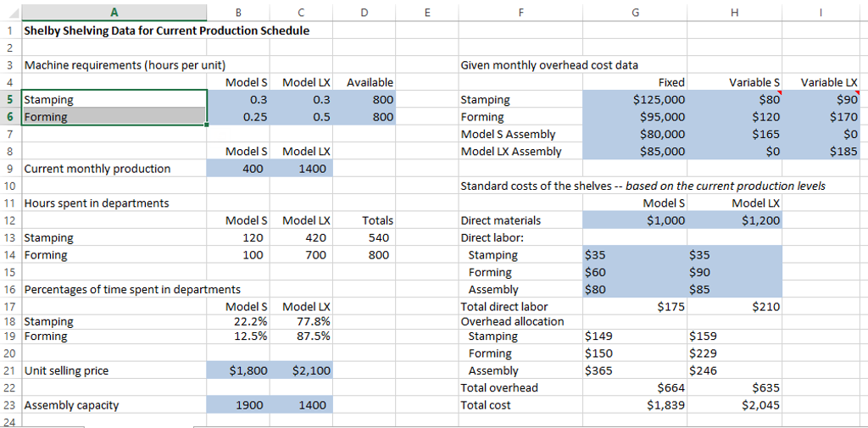Click the Stamping fixed overhead $125,000 cell

[x=636, y=100]
